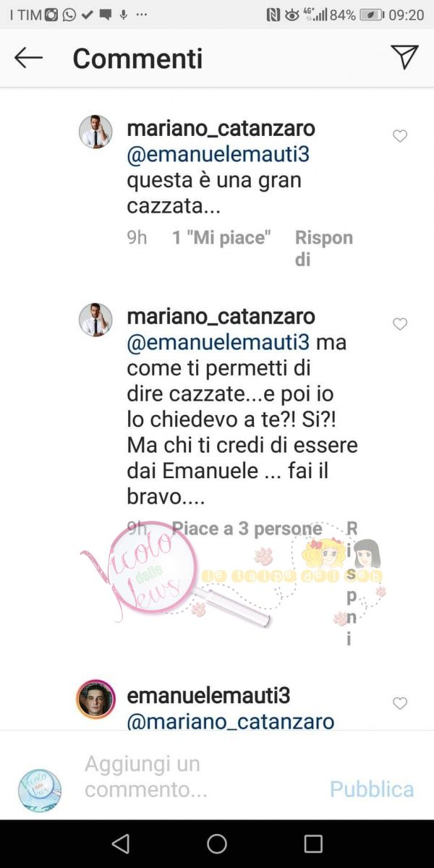Image resolution: width=434 pixels, height=868 pixels.
Task: Tap Android recent apps square
Action: click(x=313, y=843)
